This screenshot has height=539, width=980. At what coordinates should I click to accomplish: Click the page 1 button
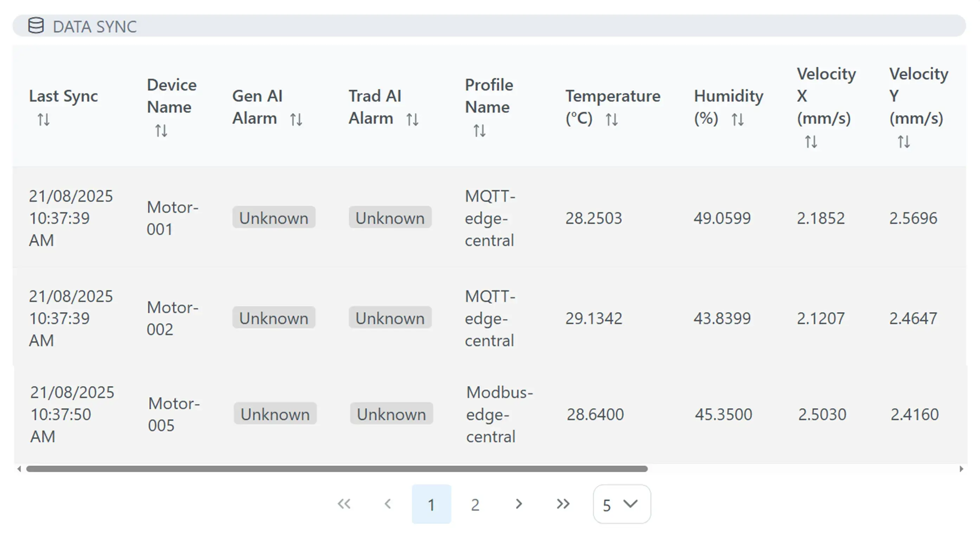(431, 504)
